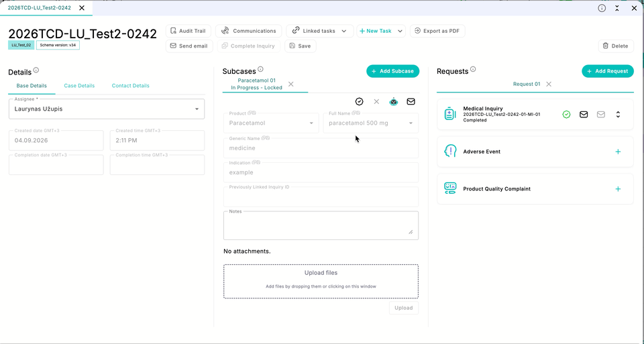Close the Paracetamol 01 subcase tab
Image resolution: width=644 pixels, height=344 pixels.
(x=290, y=84)
